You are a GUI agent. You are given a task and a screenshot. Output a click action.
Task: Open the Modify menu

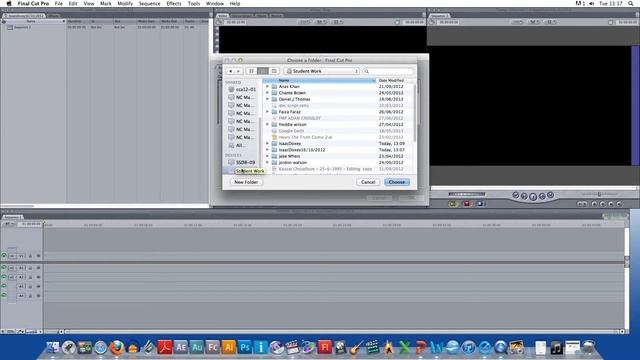[125, 3]
